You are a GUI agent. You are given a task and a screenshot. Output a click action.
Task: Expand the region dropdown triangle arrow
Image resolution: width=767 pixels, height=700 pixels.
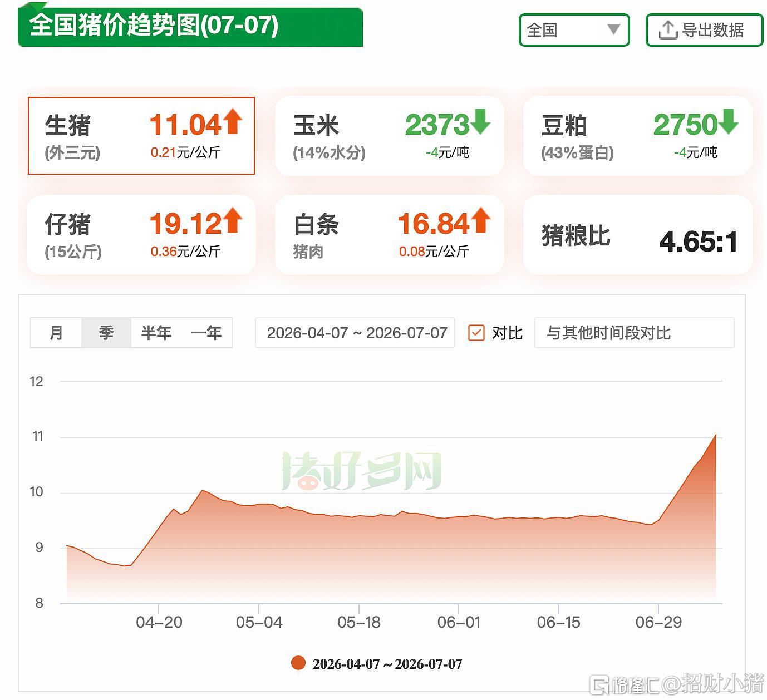click(613, 29)
